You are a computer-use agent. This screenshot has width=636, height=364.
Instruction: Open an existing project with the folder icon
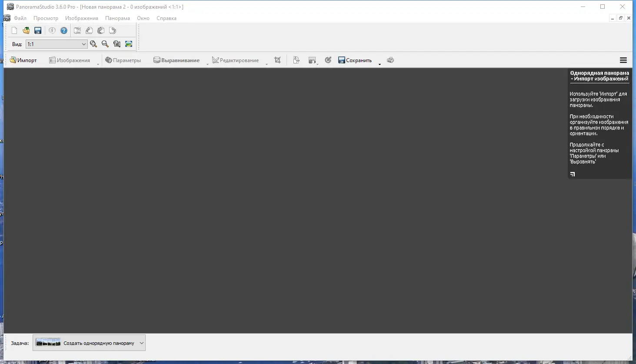[x=26, y=30]
